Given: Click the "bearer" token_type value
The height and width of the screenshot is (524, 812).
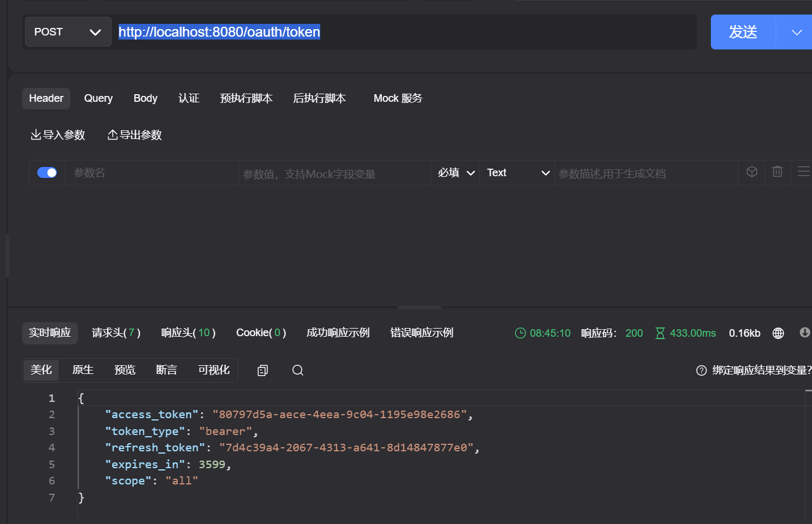Looking at the screenshot, I should pos(226,432).
